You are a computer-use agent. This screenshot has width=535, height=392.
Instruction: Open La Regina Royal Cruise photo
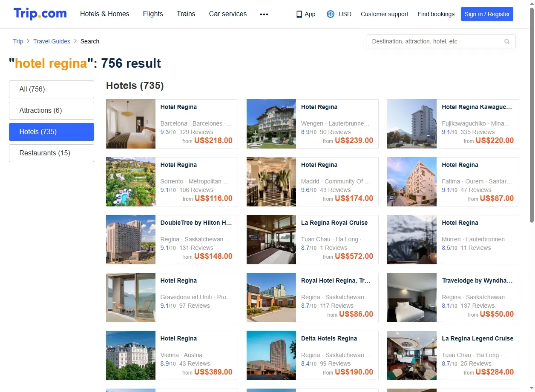(x=271, y=240)
